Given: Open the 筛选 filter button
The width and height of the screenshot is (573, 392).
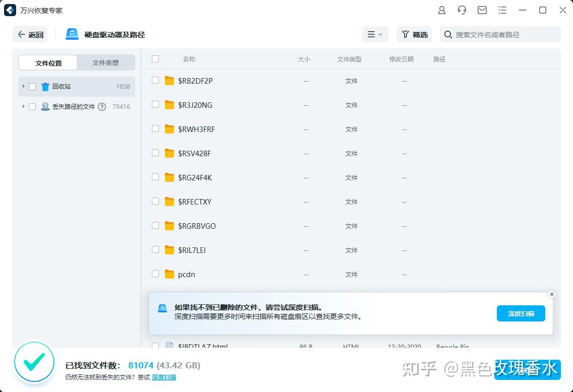Looking at the screenshot, I should (415, 34).
